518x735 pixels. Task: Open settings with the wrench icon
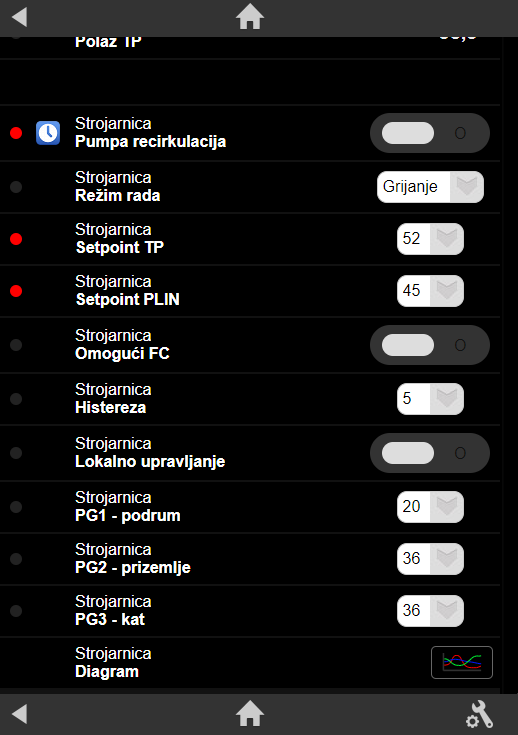point(480,714)
